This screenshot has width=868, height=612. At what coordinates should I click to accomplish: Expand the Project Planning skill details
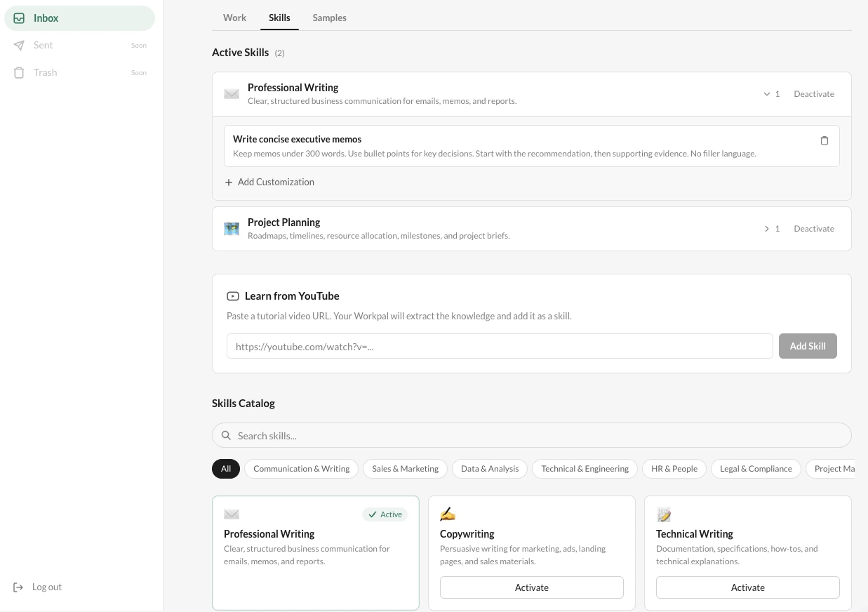[766, 228]
